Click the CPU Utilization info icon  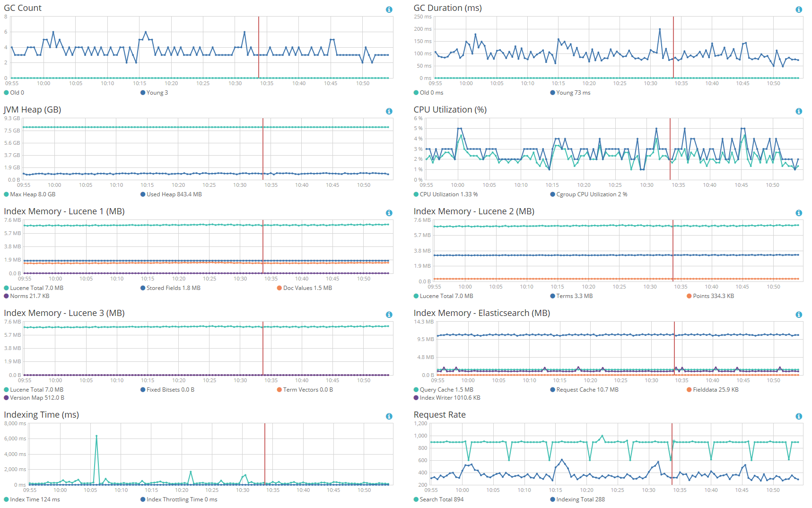799,111
